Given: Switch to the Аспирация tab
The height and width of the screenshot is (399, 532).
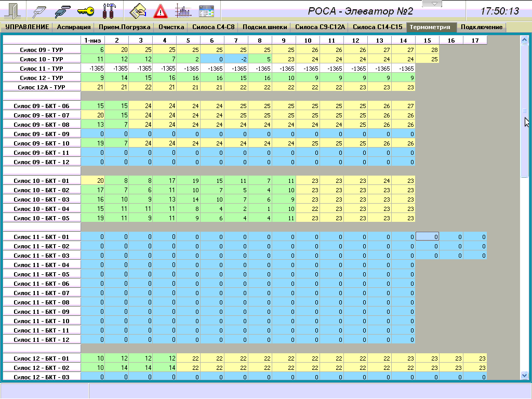Looking at the screenshot, I should pyautogui.click(x=74, y=27).
